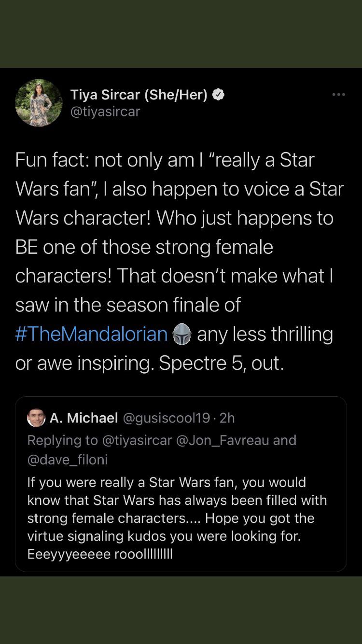Click the verified badge next to Tiya Sircar
This screenshot has height=644, width=362.
[219, 95]
